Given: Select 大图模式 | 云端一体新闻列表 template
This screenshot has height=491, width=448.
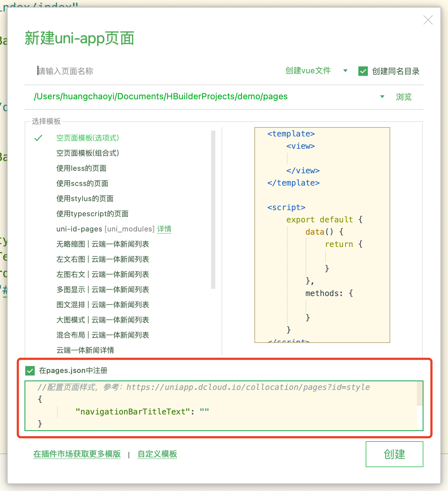Looking at the screenshot, I should (x=103, y=320).
